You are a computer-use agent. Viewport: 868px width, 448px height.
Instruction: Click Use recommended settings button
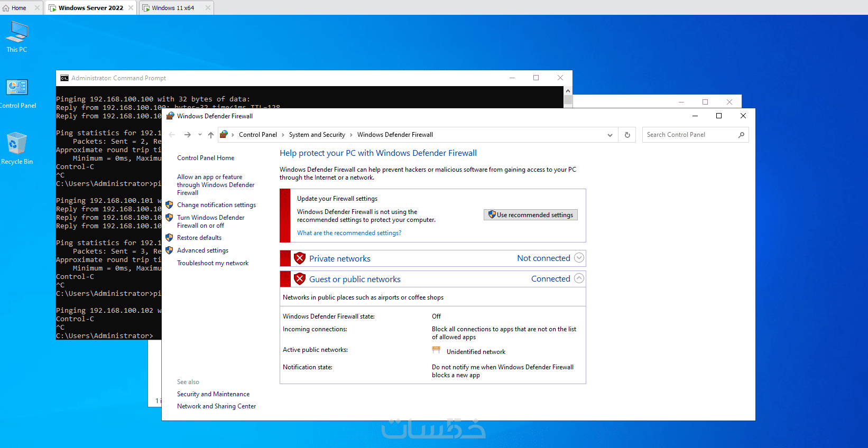click(x=531, y=215)
